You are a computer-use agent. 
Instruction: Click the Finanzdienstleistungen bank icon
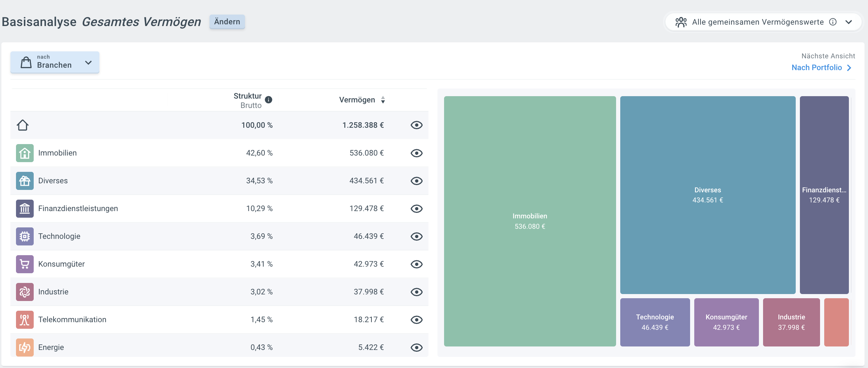(25, 209)
